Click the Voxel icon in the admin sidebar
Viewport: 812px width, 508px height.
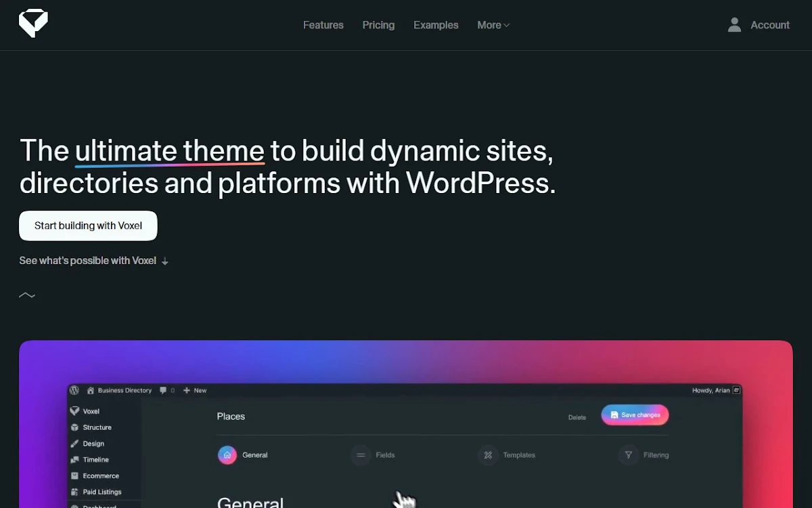tap(74, 411)
